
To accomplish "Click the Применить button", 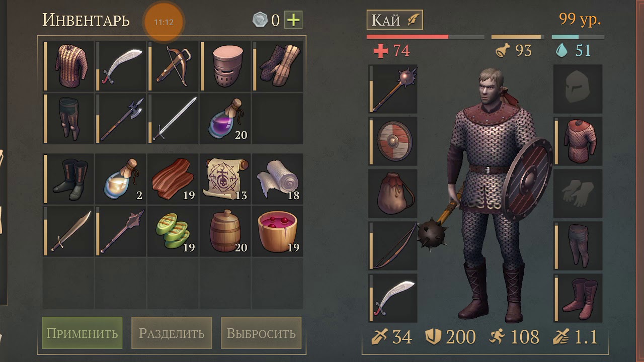I will click(82, 333).
